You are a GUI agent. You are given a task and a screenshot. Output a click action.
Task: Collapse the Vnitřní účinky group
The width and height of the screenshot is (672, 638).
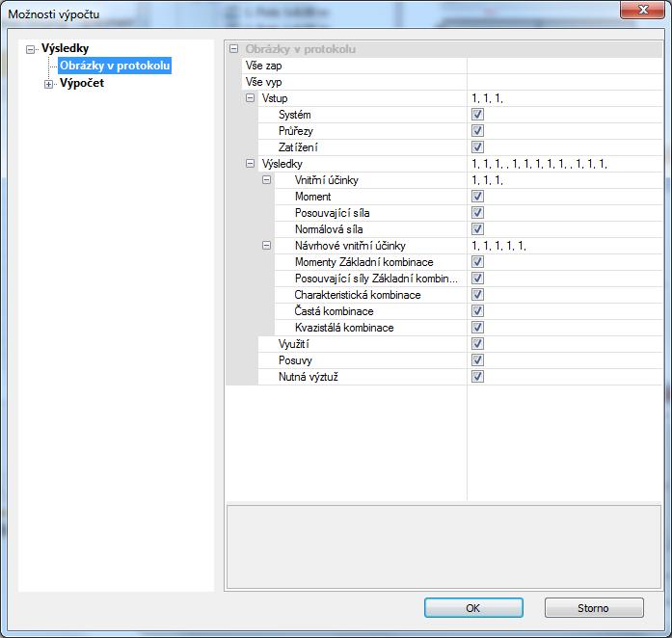click(266, 180)
